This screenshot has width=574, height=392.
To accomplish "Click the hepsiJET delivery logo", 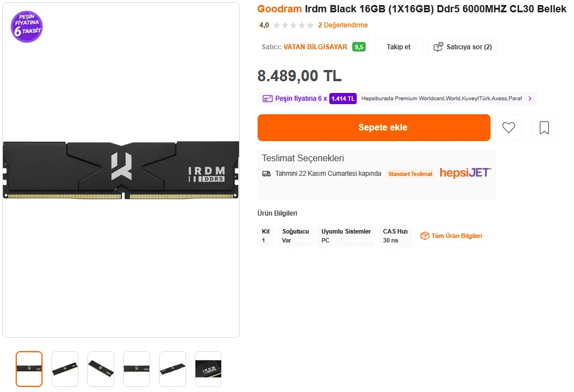I will (x=465, y=172).
